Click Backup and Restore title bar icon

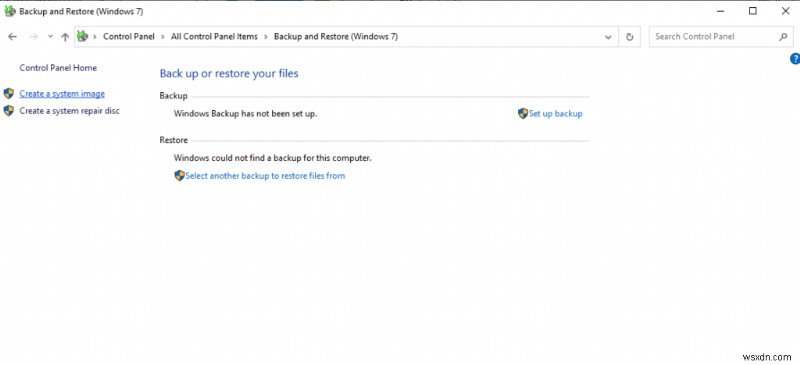(10, 11)
